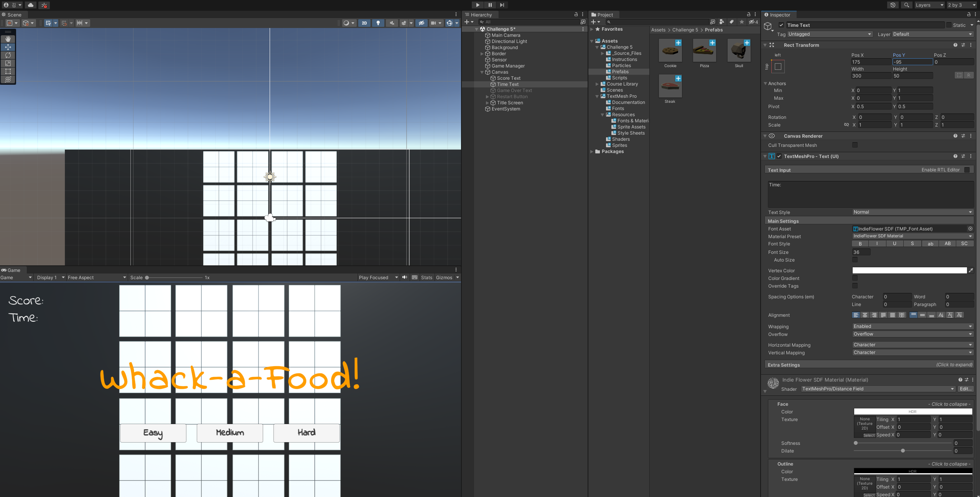
Task: Click the Bold font style button
Action: (860, 244)
